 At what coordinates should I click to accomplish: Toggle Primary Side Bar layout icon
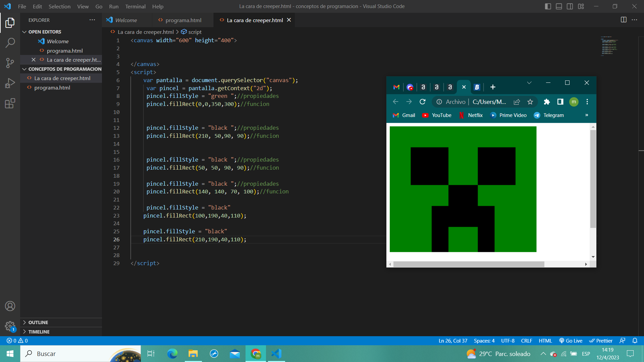click(x=548, y=6)
